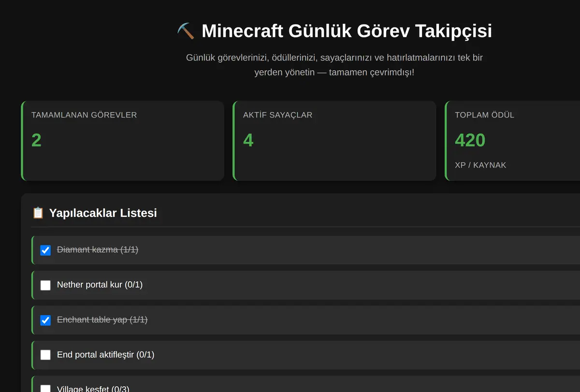This screenshot has height=392, width=580.
Task: Uncheck the Enchant table yap checkbox
Action: [x=45, y=320]
